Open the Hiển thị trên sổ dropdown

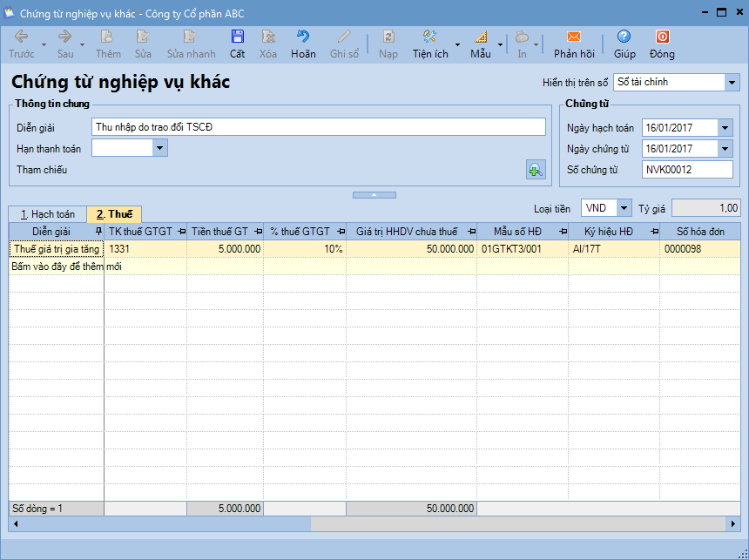tap(730, 82)
